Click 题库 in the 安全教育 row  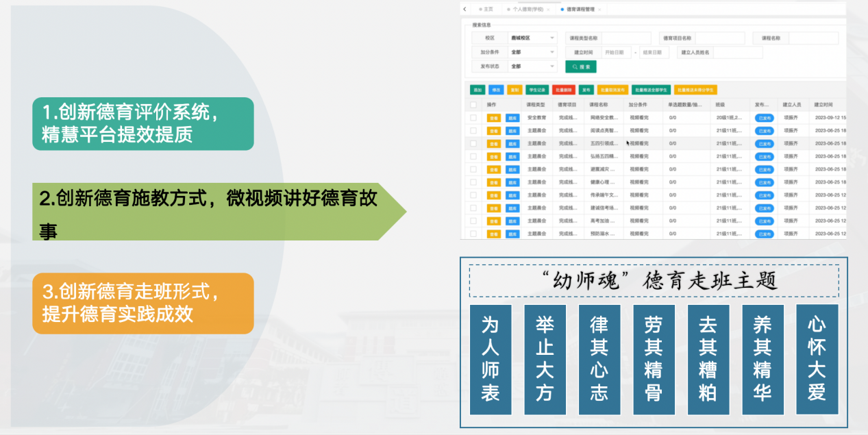512,118
